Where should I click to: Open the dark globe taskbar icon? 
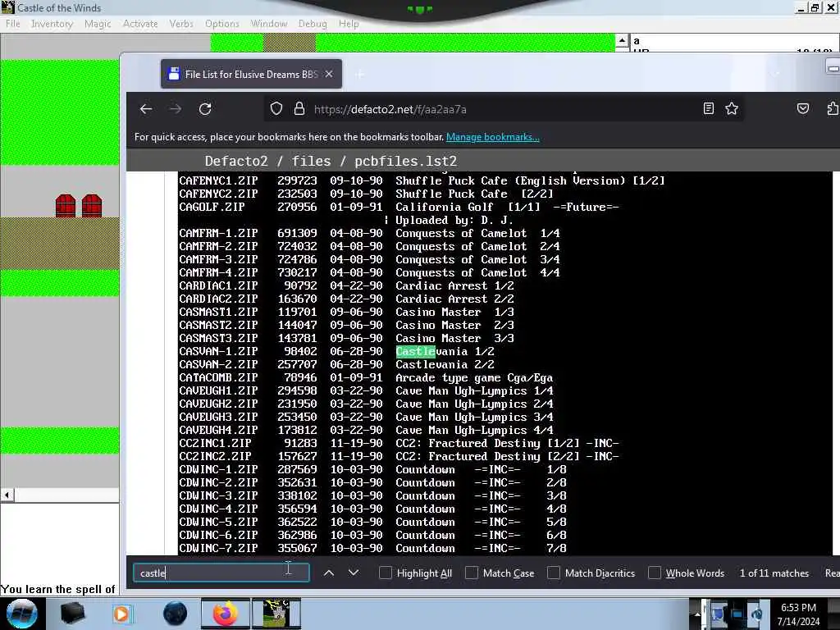176,614
